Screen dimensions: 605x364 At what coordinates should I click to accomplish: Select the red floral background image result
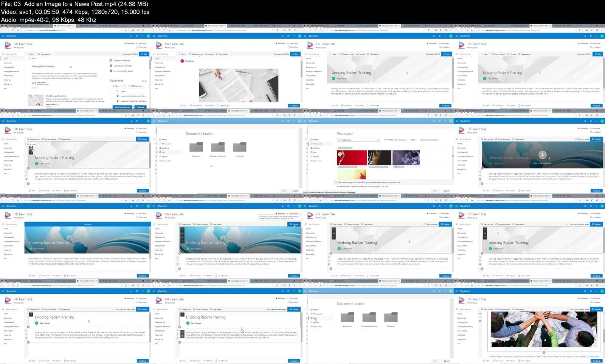point(352,158)
